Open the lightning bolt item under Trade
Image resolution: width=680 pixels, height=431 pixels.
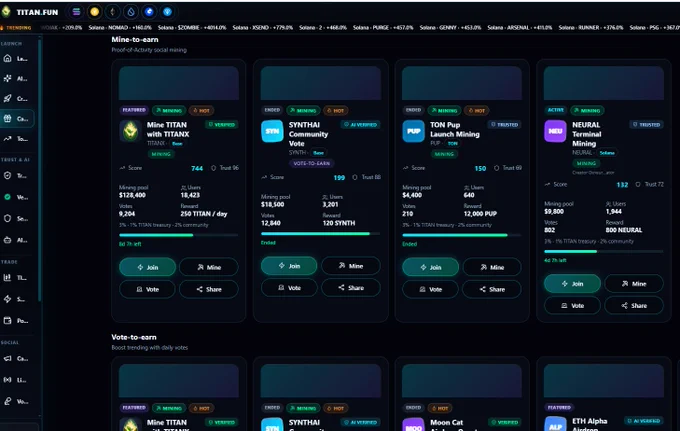pos(16,299)
